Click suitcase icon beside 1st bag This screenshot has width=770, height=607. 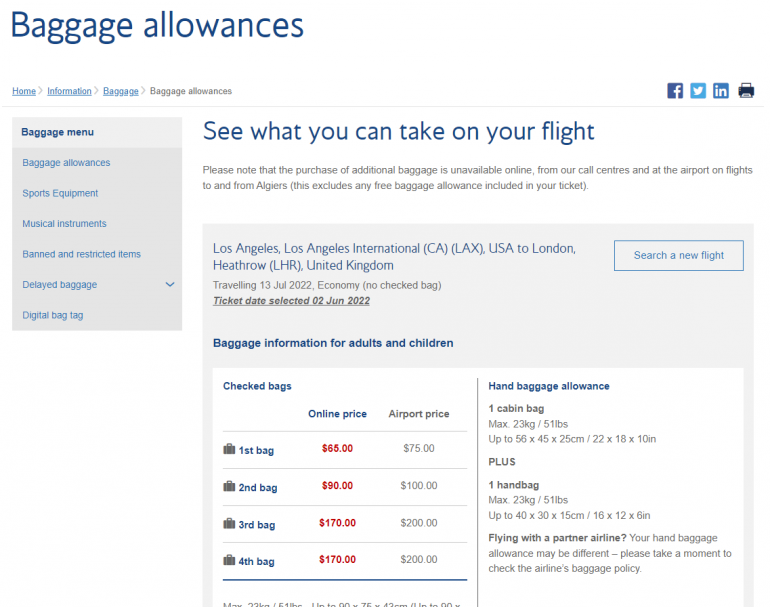tap(229, 450)
